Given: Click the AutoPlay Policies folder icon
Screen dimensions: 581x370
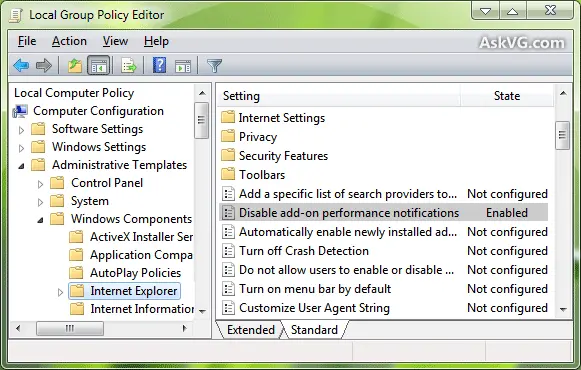Looking at the screenshot, I should [x=76, y=273].
